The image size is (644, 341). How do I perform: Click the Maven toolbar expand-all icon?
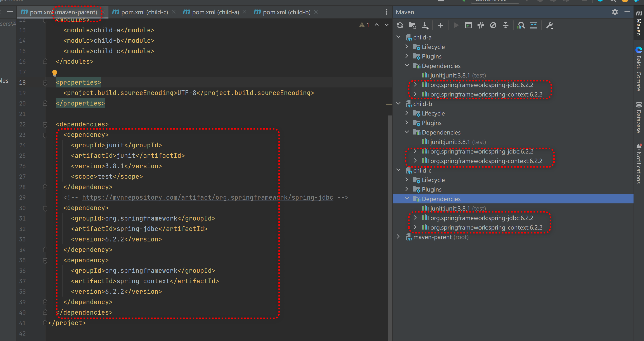(534, 25)
